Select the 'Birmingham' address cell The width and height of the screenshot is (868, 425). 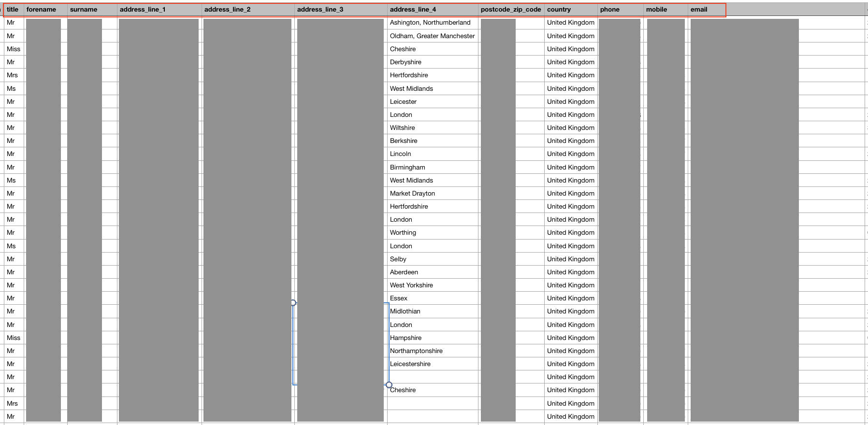pyautogui.click(x=433, y=167)
